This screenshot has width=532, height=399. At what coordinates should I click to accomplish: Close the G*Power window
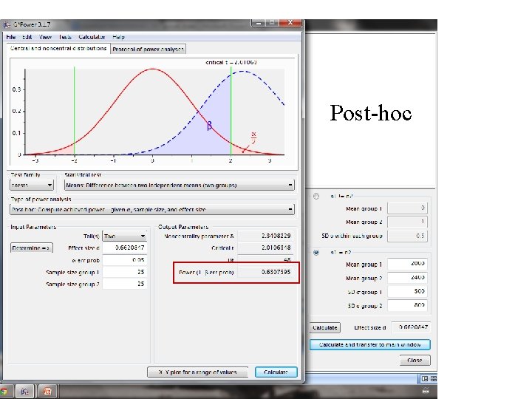coord(290,23)
